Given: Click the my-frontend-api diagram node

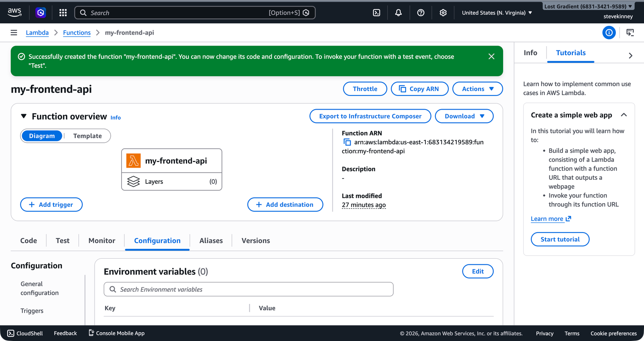Looking at the screenshot, I should pos(171,161).
